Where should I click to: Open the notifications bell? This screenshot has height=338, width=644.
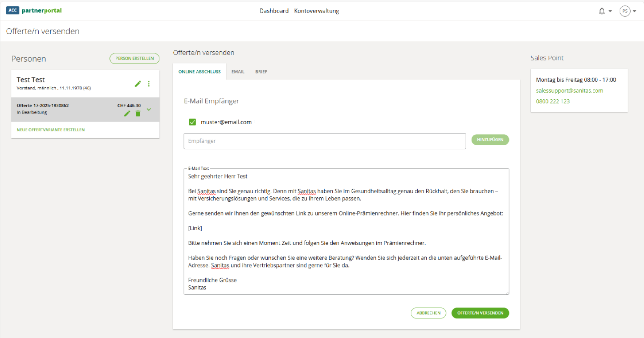pyautogui.click(x=602, y=11)
